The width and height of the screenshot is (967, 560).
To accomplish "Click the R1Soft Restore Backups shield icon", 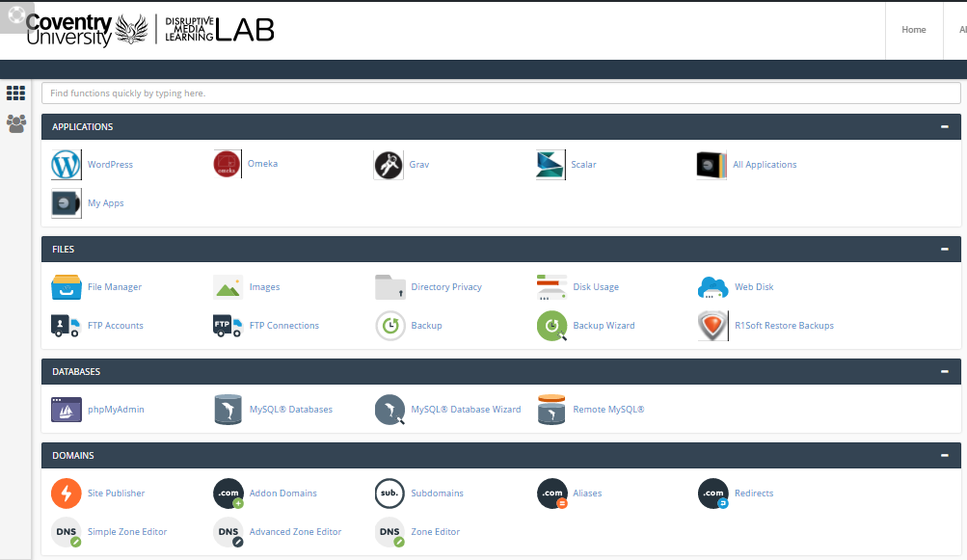I will click(x=712, y=326).
